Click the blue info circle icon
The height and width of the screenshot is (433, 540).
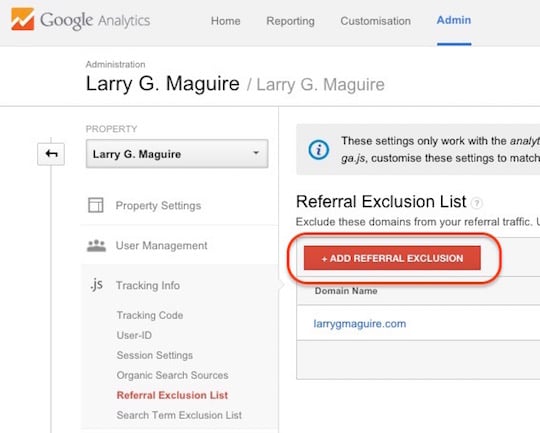click(x=319, y=150)
